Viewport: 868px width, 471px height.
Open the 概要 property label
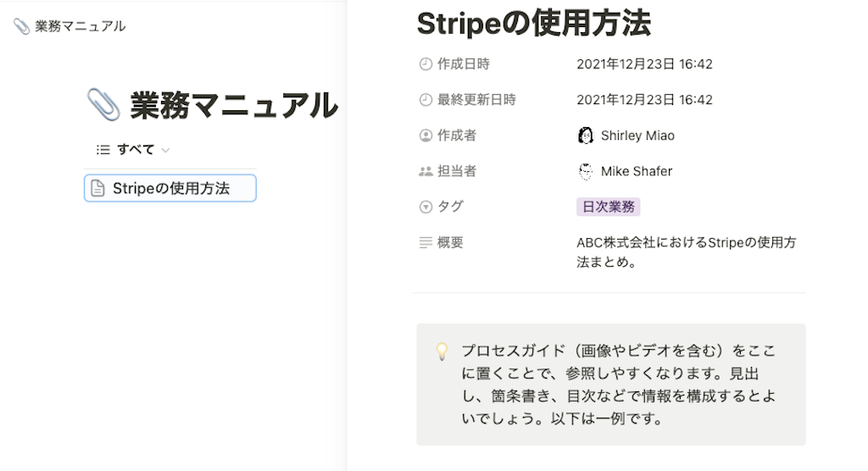click(450, 242)
